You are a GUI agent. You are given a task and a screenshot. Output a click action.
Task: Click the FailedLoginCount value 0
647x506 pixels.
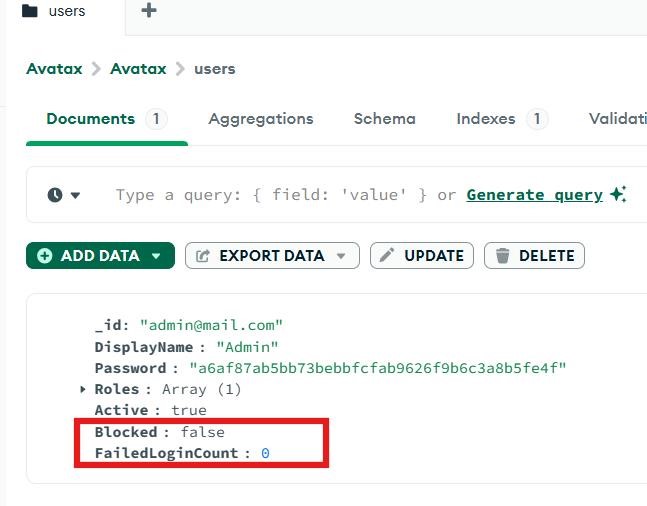coord(265,453)
